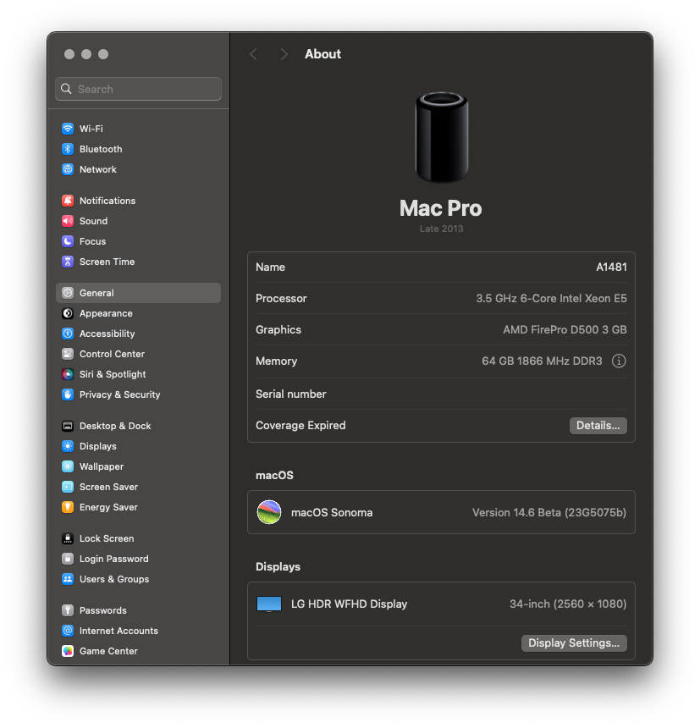This screenshot has height=728, width=700.
Task: Click the Wallpaper icon
Action: tap(68, 466)
